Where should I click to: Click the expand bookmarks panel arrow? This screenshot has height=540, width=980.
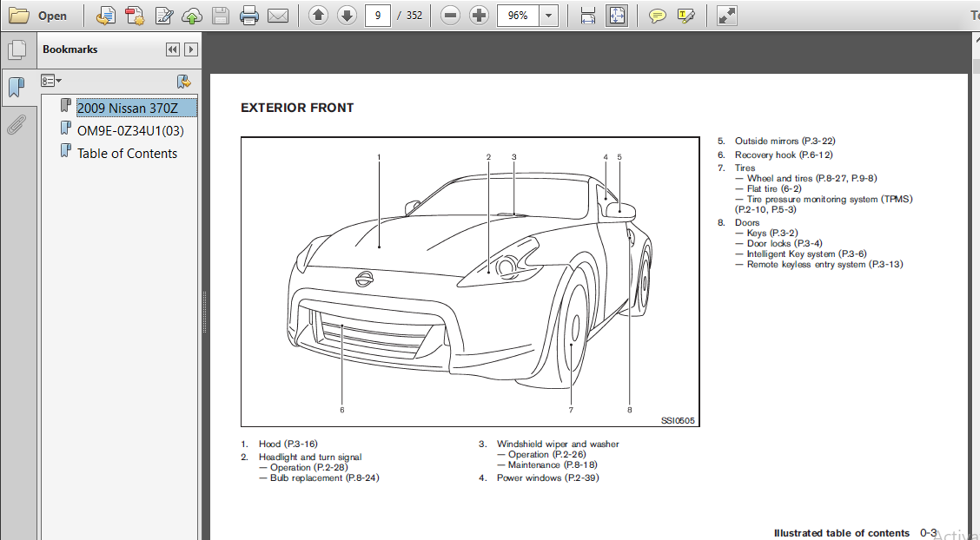click(191, 49)
